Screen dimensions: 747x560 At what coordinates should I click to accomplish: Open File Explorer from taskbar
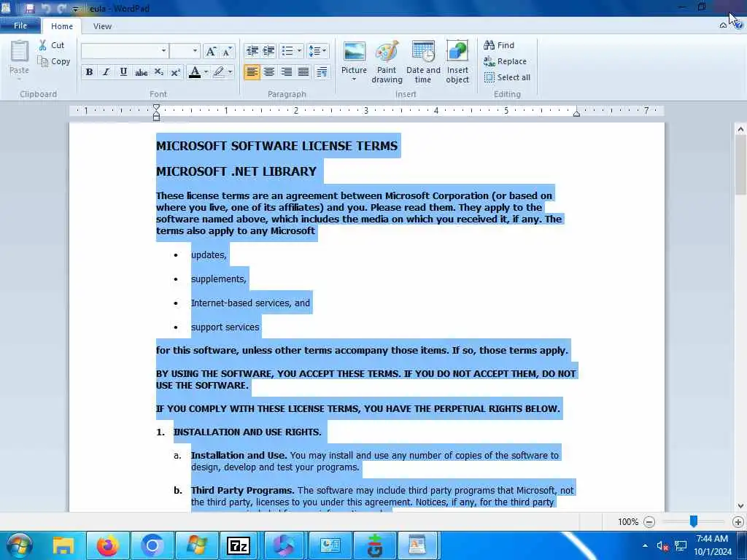pos(63,545)
